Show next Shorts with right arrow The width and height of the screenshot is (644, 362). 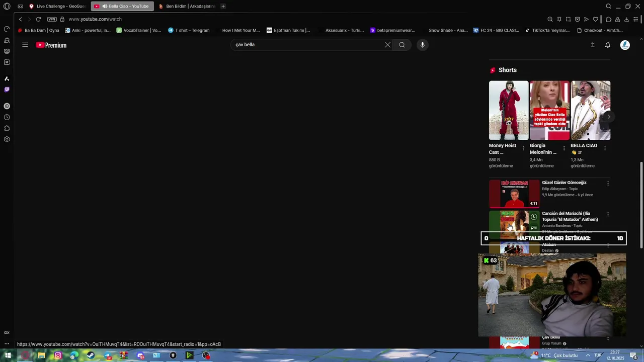click(x=609, y=117)
